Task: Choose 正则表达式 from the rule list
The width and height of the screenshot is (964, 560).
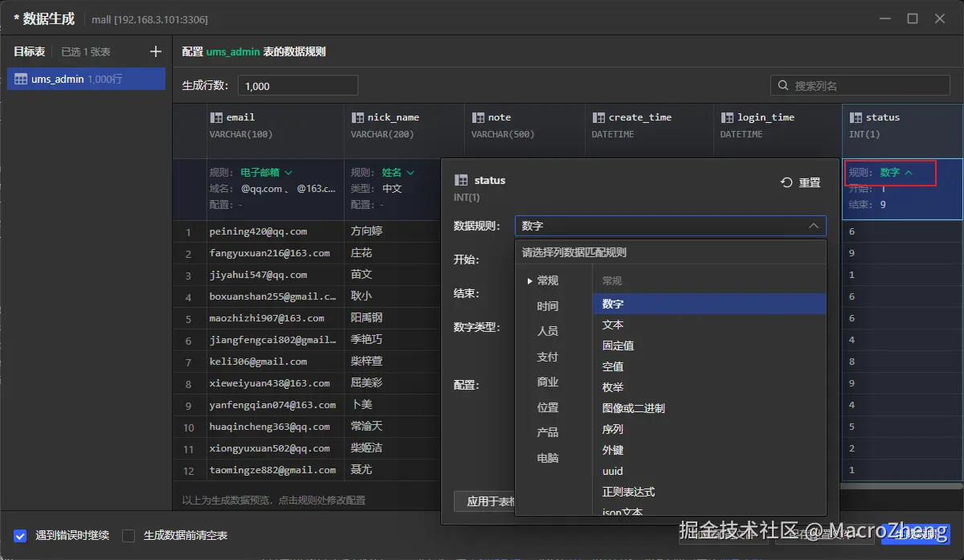Action: click(628, 492)
